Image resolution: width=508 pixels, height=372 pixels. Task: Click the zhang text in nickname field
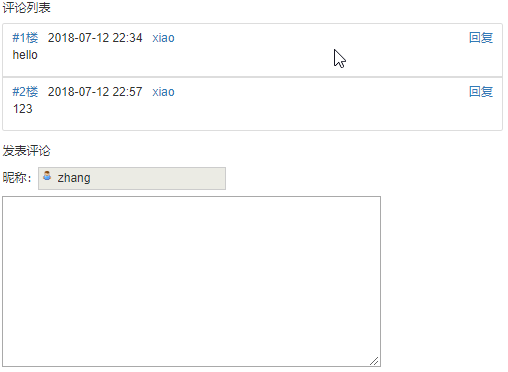[74, 178]
